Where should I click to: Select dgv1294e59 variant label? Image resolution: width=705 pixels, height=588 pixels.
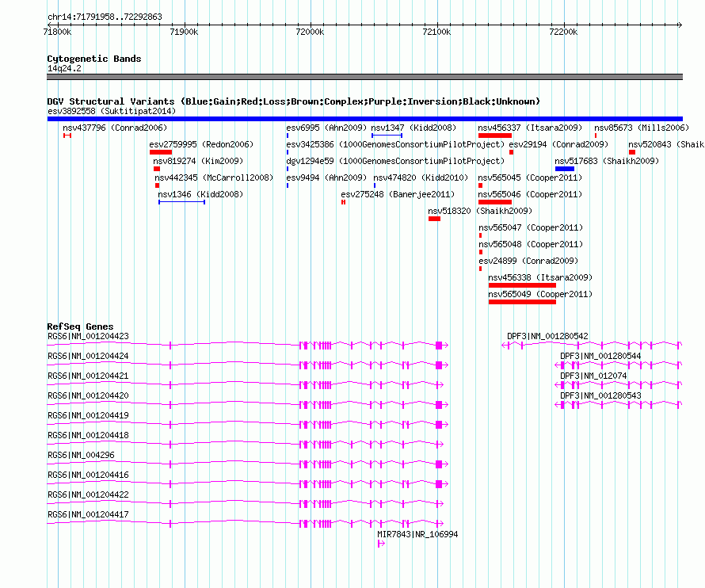[395, 161]
